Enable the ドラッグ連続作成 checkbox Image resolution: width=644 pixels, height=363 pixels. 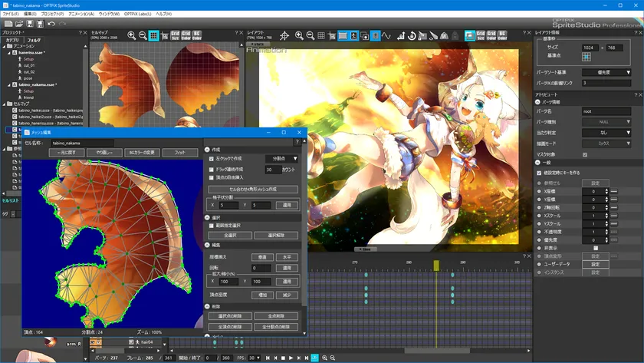[212, 170]
